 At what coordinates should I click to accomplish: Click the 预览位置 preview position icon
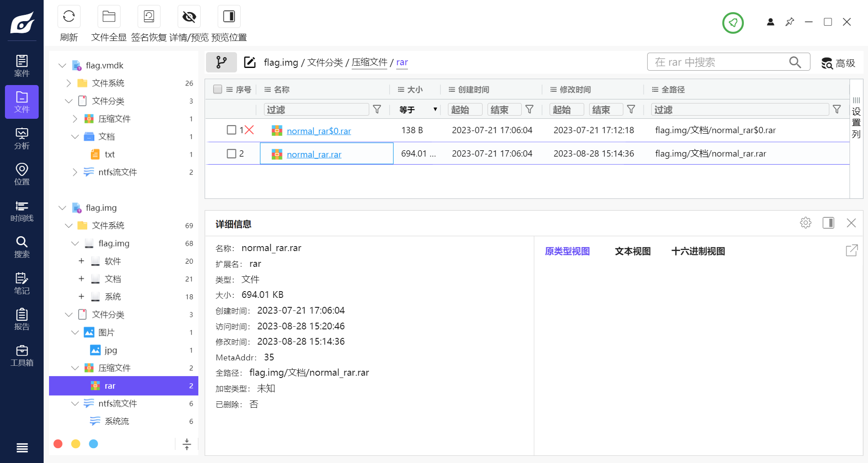click(229, 16)
